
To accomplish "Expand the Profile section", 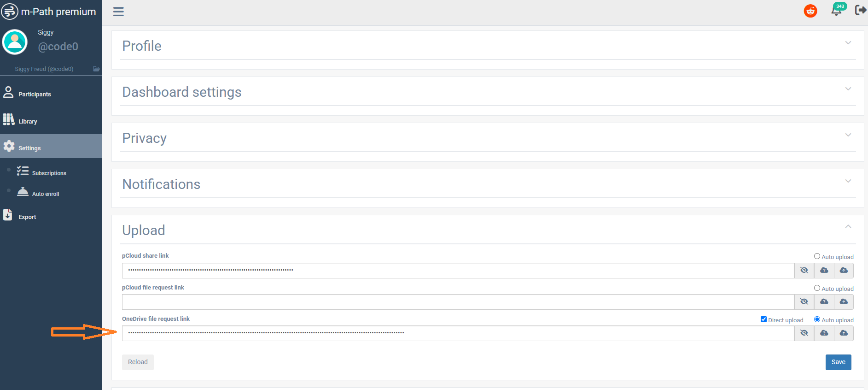I will 848,43.
